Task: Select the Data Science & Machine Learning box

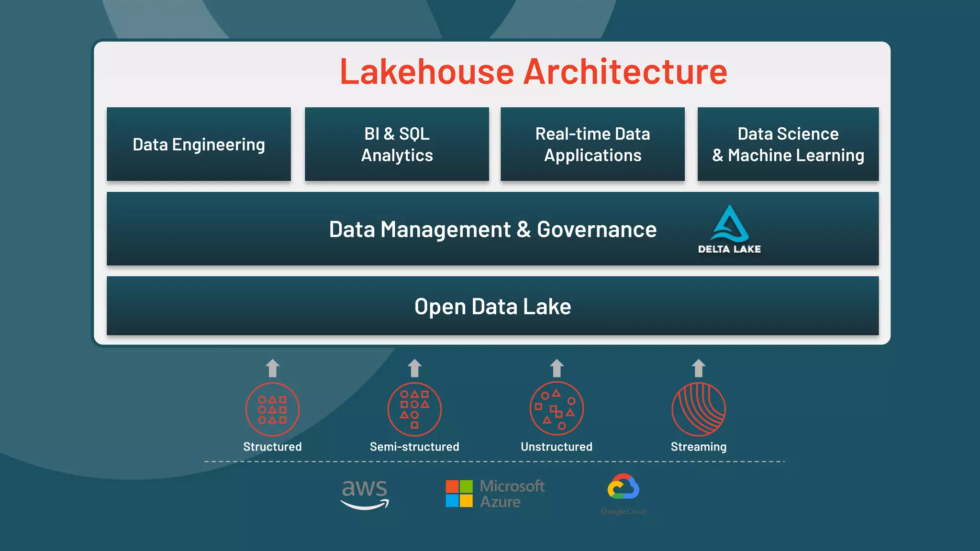Action: pos(788,144)
